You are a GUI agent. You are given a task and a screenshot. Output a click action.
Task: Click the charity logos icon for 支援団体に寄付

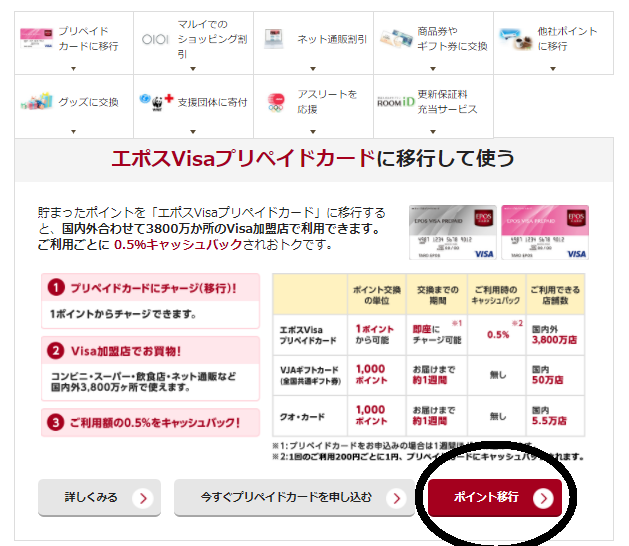(156, 102)
